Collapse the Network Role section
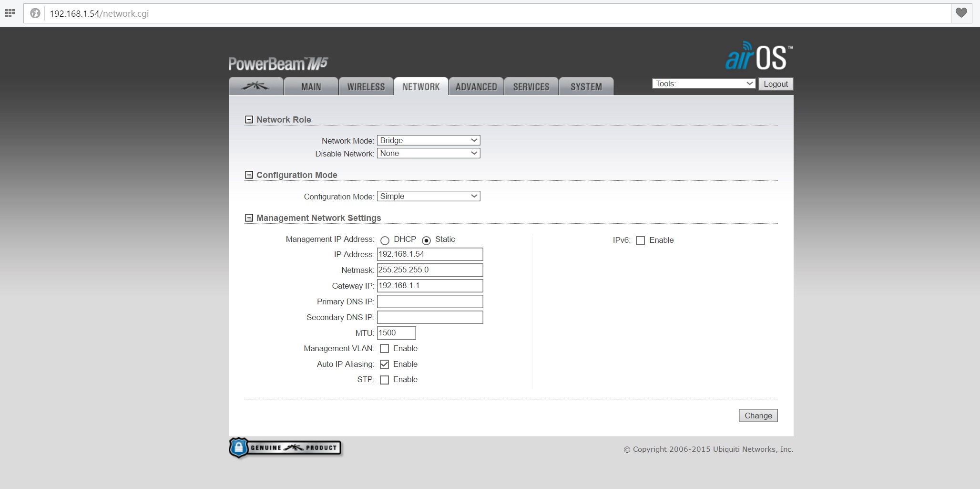980x489 pixels. click(249, 120)
